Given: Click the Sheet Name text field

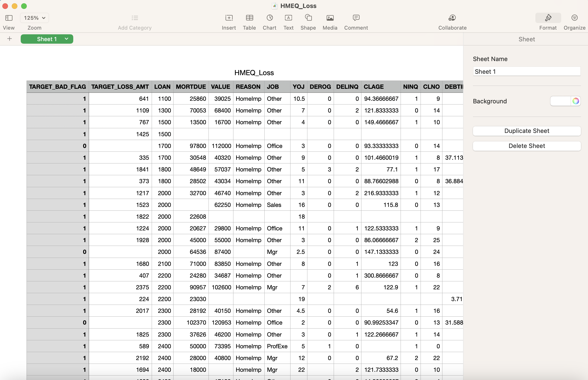Looking at the screenshot, I should point(526,72).
